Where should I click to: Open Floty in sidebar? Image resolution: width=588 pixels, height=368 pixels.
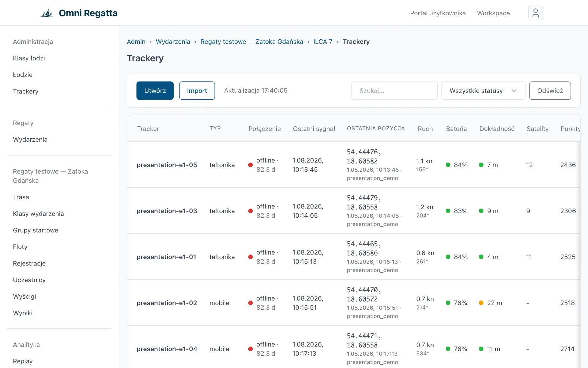pyautogui.click(x=20, y=247)
